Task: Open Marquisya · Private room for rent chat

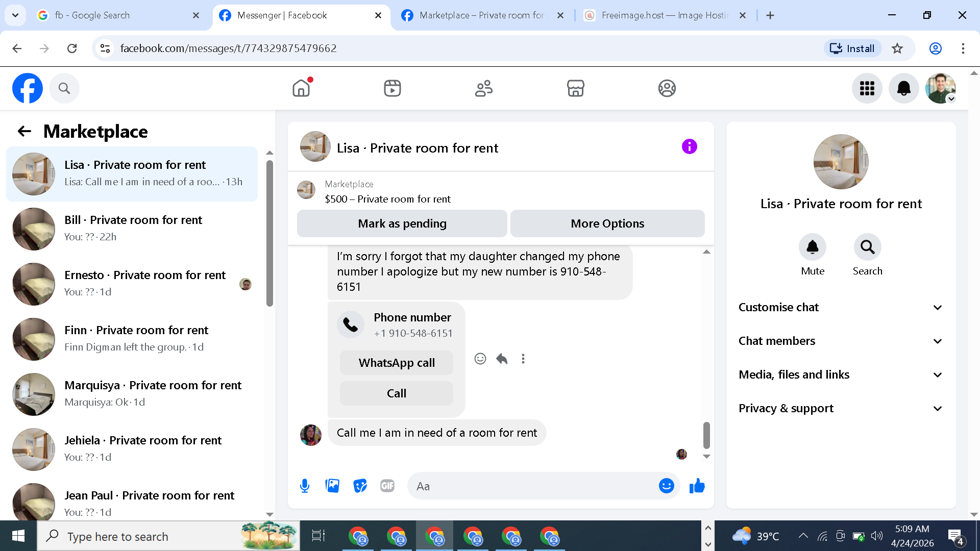Action: pyautogui.click(x=132, y=394)
